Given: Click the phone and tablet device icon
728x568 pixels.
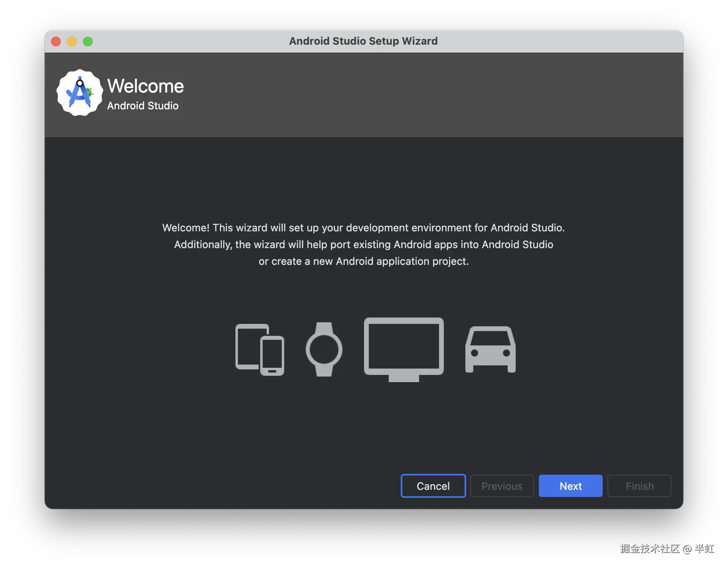Looking at the screenshot, I should (260, 349).
